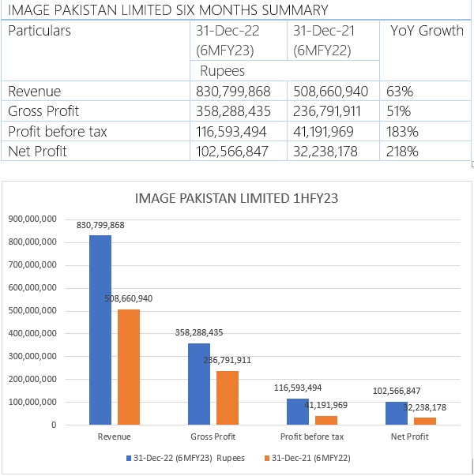Click the 63% growth cell
Image resolution: width=474 pixels, height=476 pixels.
[425, 91]
